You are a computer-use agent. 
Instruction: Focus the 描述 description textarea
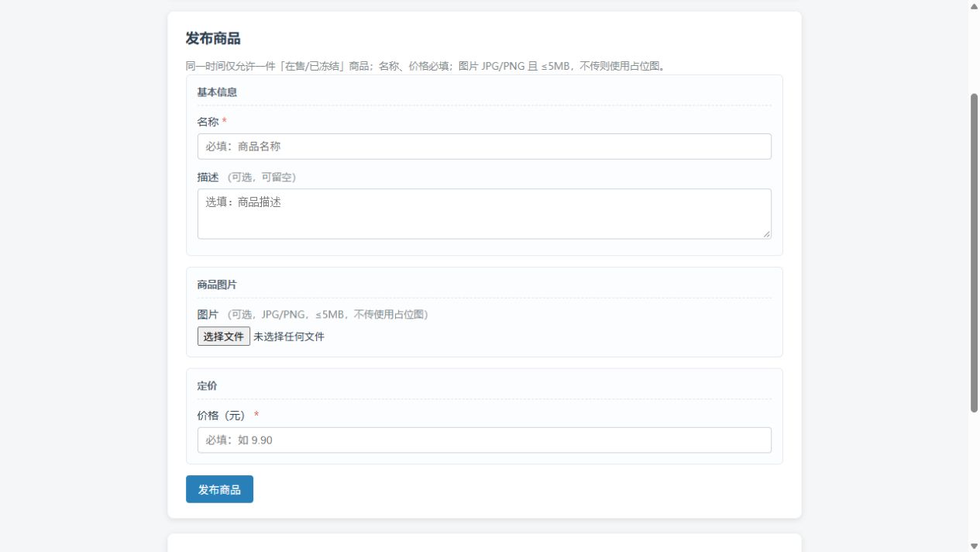tap(484, 214)
